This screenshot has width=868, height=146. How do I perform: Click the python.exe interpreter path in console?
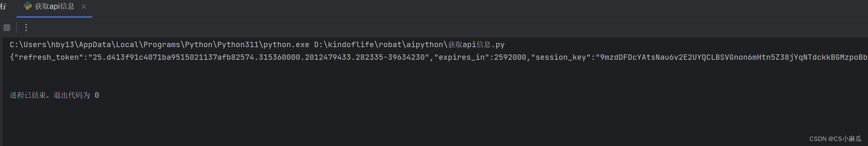pyautogui.click(x=160, y=45)
